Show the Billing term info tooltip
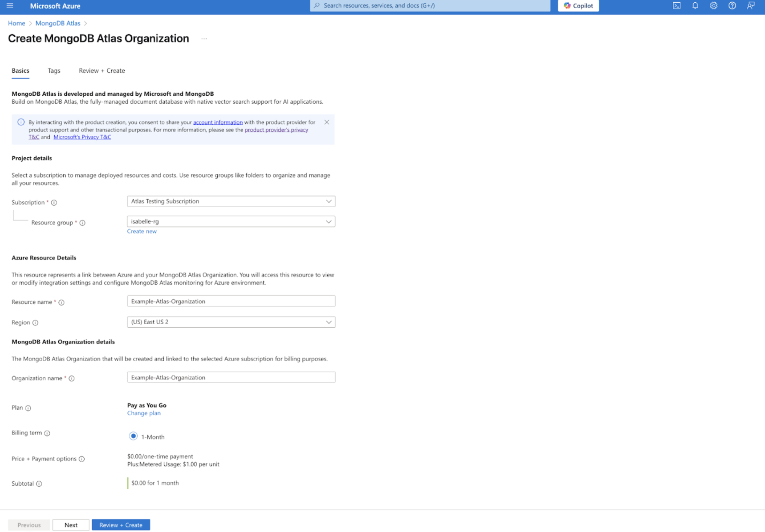 pyautogui.click(x=47, y=433)
